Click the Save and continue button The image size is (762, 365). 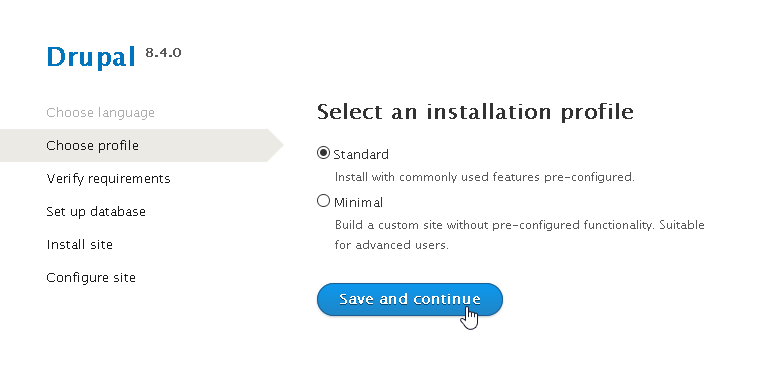tap(410, 299)
